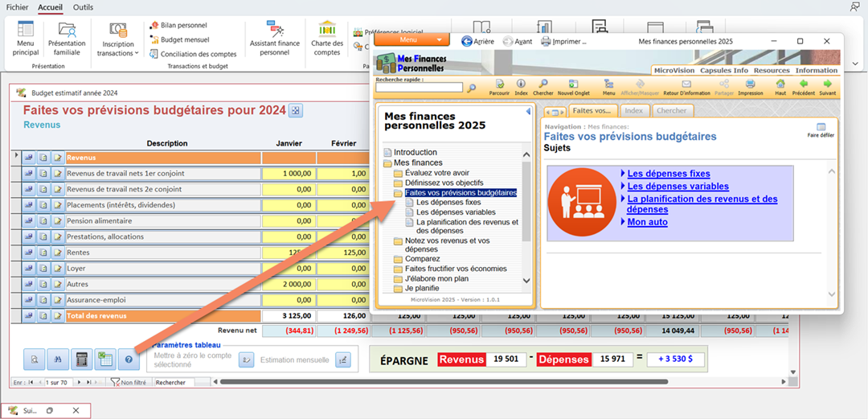
Task: Click the blue question mark help button
Action: [x=128, y=359]
